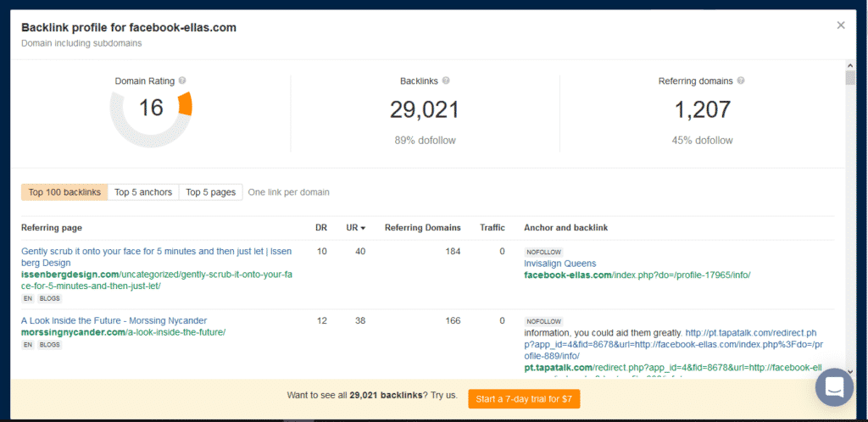
Task: Sort by the Traffic column header
Action: [x=492, y=227]
